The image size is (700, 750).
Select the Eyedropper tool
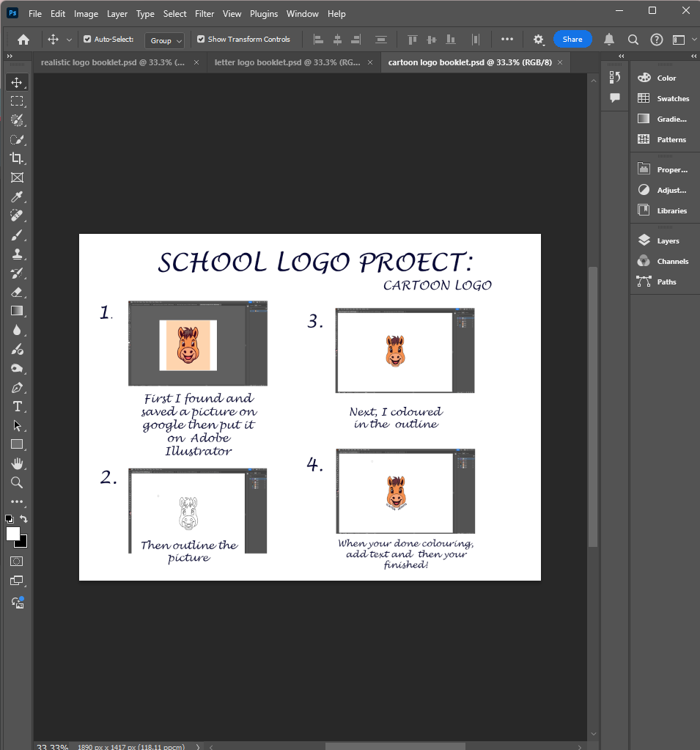(x=17, y=196)
